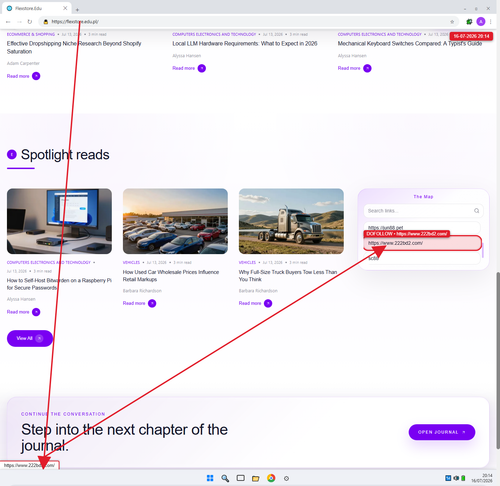This screenshot has width=500, height=486.
Task: Reload the page with refresh icon
Action: point(30,22)
